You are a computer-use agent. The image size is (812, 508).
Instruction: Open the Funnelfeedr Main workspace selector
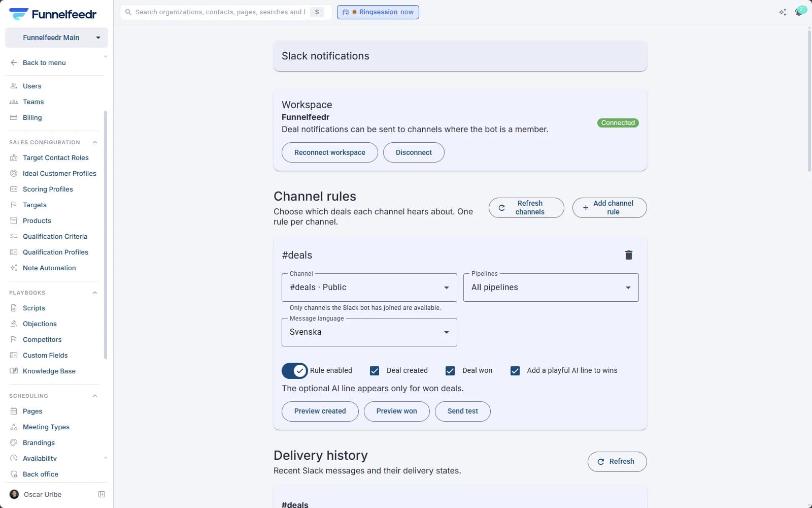click(56, 38)
